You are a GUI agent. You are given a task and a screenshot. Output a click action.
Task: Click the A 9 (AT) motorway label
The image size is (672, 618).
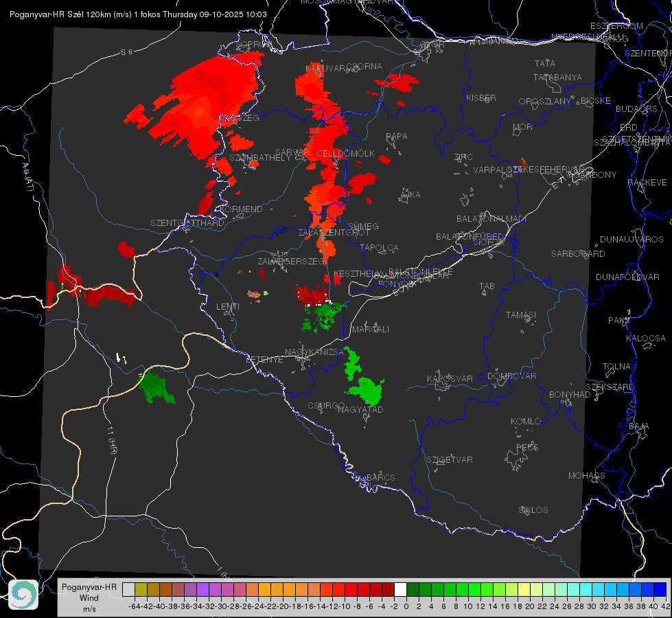[x=28, y=177]
